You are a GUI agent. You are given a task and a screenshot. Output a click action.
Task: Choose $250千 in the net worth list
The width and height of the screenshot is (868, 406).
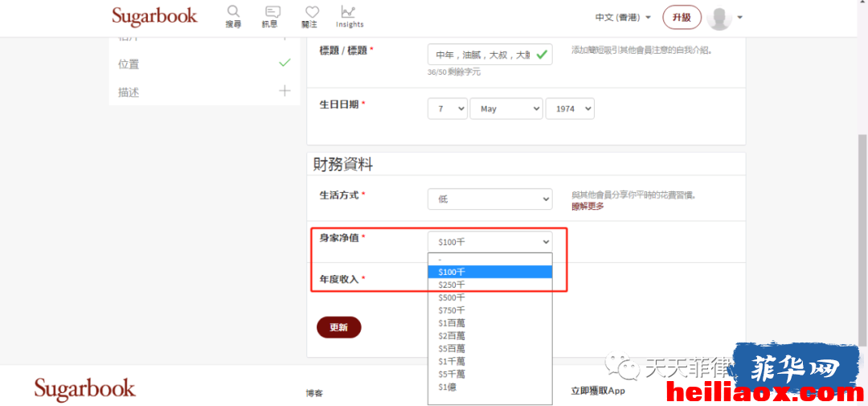point(490,285)
